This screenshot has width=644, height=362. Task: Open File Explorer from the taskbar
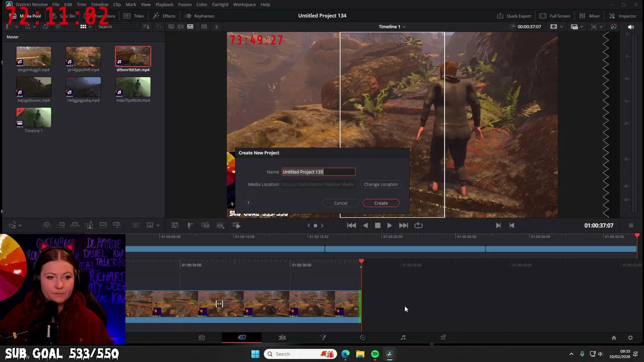[360, 354]
